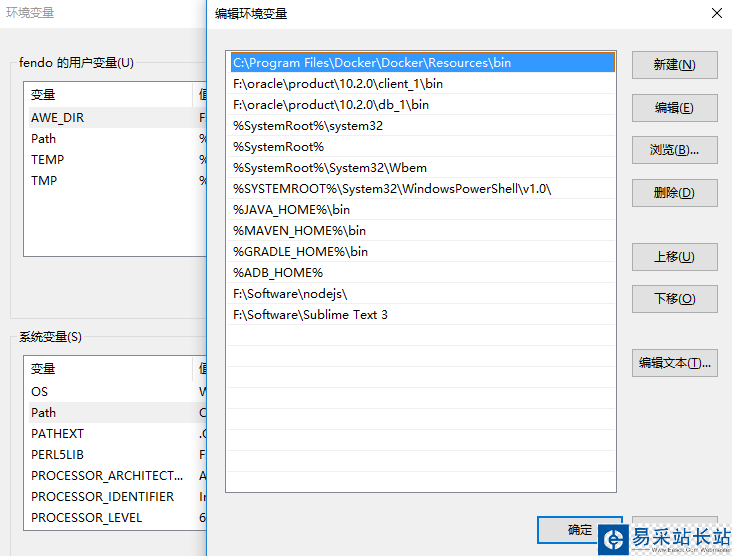Screen dimensions: 732x556
Task: Confirm with the 确定 button
Action: pyautogui.click(x=579, y=530)
